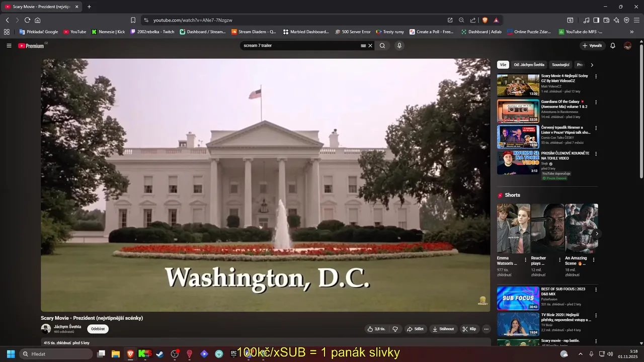The height and width of the screenshot is (362, 644).
Task: Open the three-dot more actions under video
Action: pyautogui.click(x=486, y=329)
